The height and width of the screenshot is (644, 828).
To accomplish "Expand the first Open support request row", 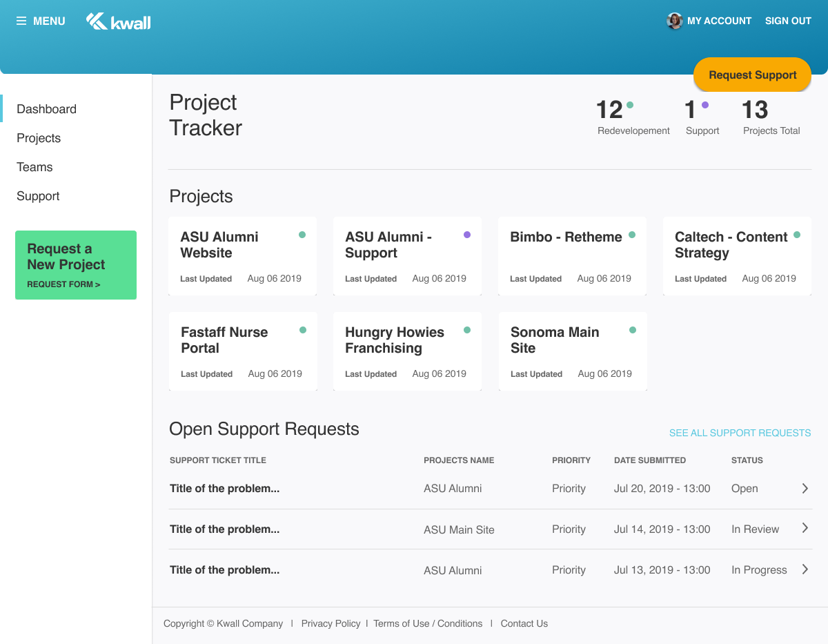I will click(805, 488).
